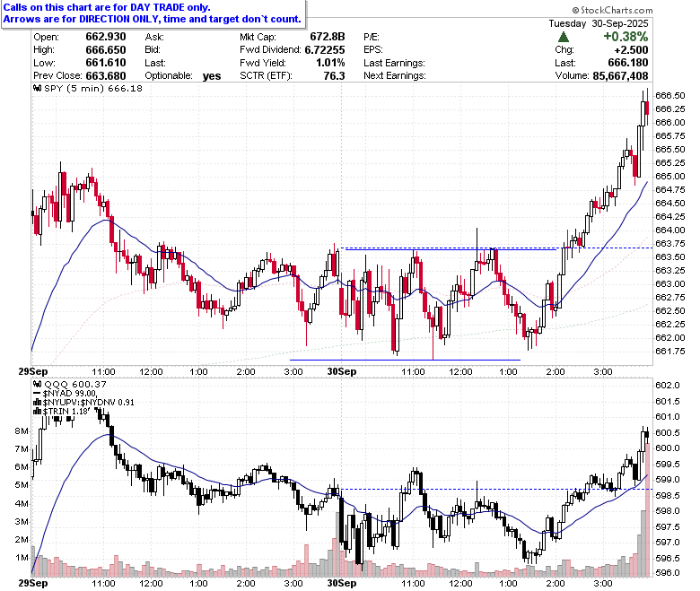Click the 'Ask:' label
700x591 pixels.
coord(154,37)
